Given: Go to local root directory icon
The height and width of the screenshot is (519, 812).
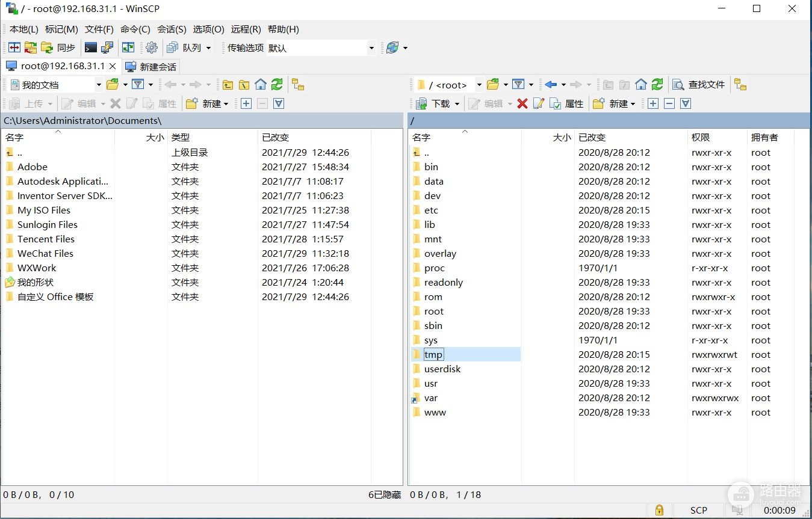Looking at the screenshot, I should pos(244,84).
